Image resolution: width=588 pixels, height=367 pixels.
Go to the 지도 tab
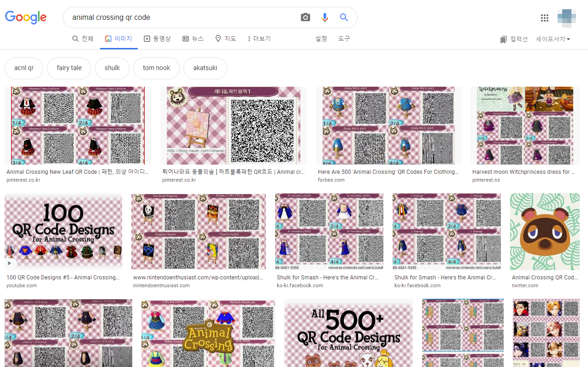[x=226, y=39]
